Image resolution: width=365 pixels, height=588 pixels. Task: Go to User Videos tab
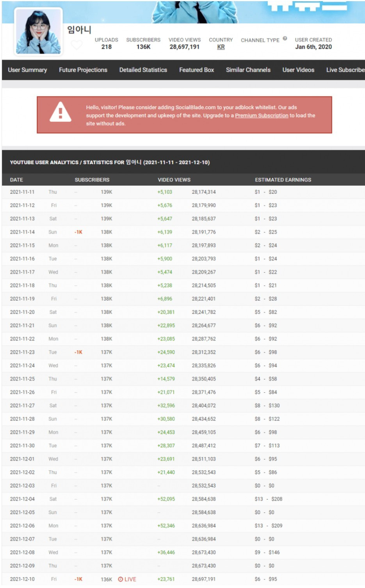click(x=298, y=70)
